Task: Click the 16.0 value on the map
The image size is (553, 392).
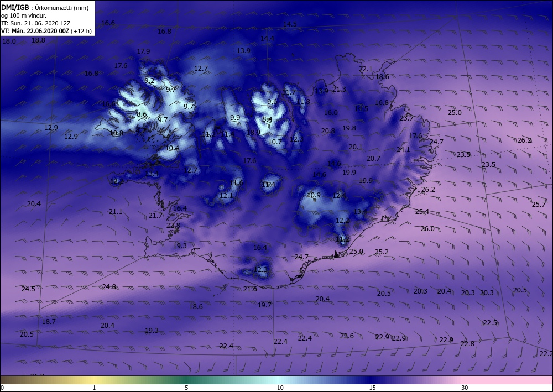Action: click(x=331, y=112)
